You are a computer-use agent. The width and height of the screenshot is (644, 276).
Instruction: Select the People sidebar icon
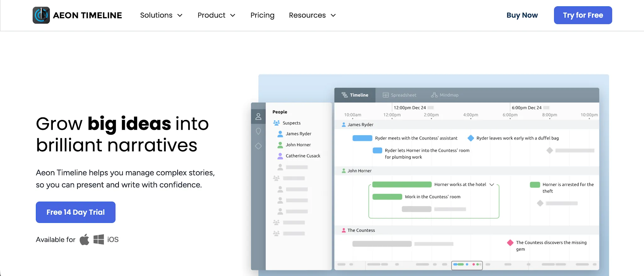tap(258, 116)
